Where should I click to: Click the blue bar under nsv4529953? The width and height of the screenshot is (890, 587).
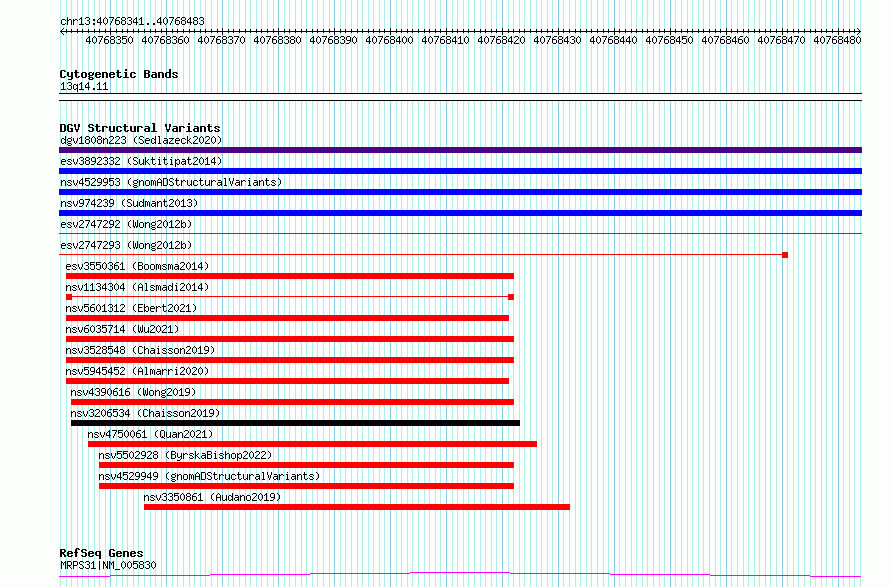point(460,192)
